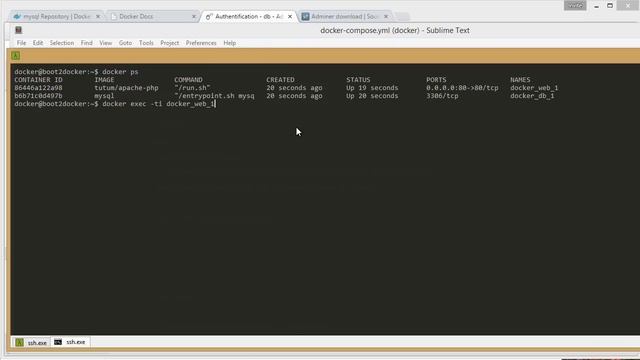The image size is (640, 360).
Task: Open the Goto menu
Action: (x=125, y=43)
